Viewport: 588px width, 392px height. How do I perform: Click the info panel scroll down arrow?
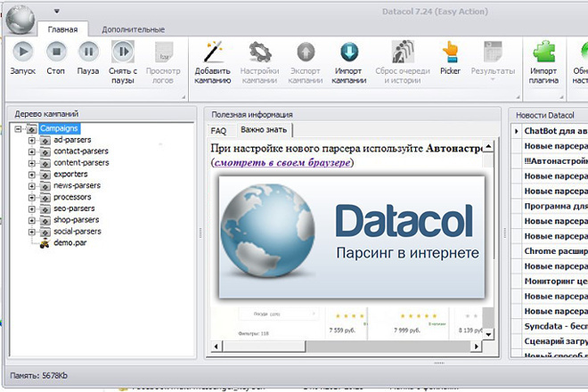point(488,334)
